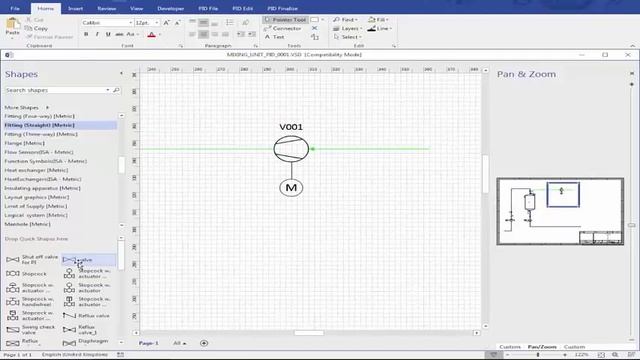Viewport: 640px width, 360px height.
Task: Select the Reflux valve_1 shape
Action: [x=80, y=329]
